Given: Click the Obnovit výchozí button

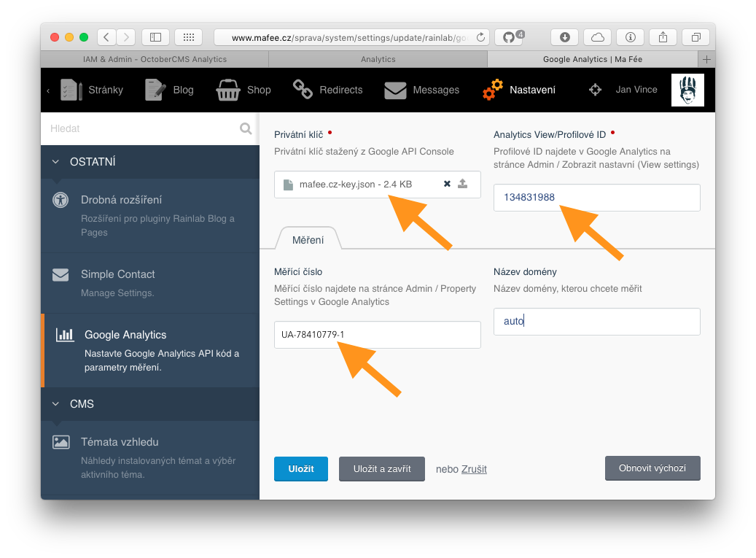Looking at the screenshot, I should point(652,468).
